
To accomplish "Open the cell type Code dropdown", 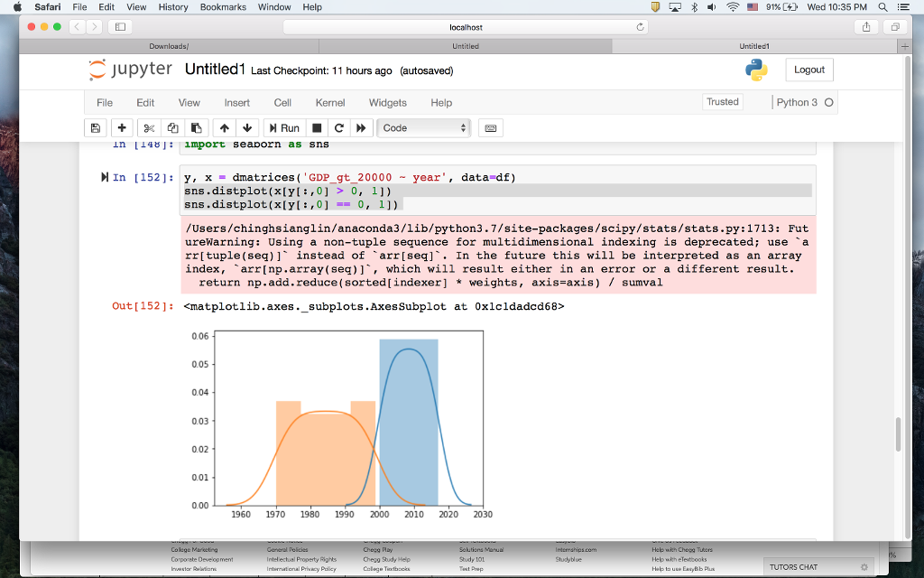I will click(x=424, y=128).
